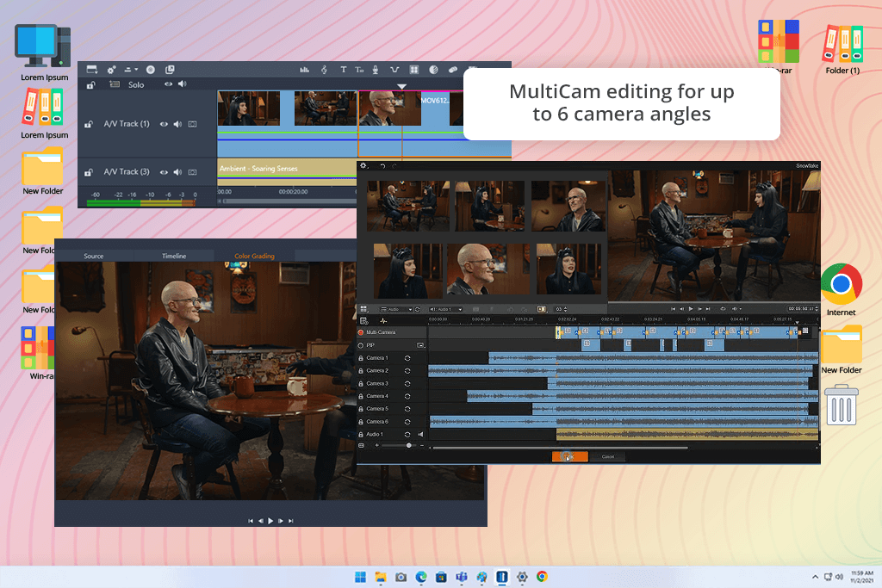Image resolution: width=882 pixels, height=588 pixels.
Task: Click undo arrow in MultiCam editor
Action: point(382,166)
